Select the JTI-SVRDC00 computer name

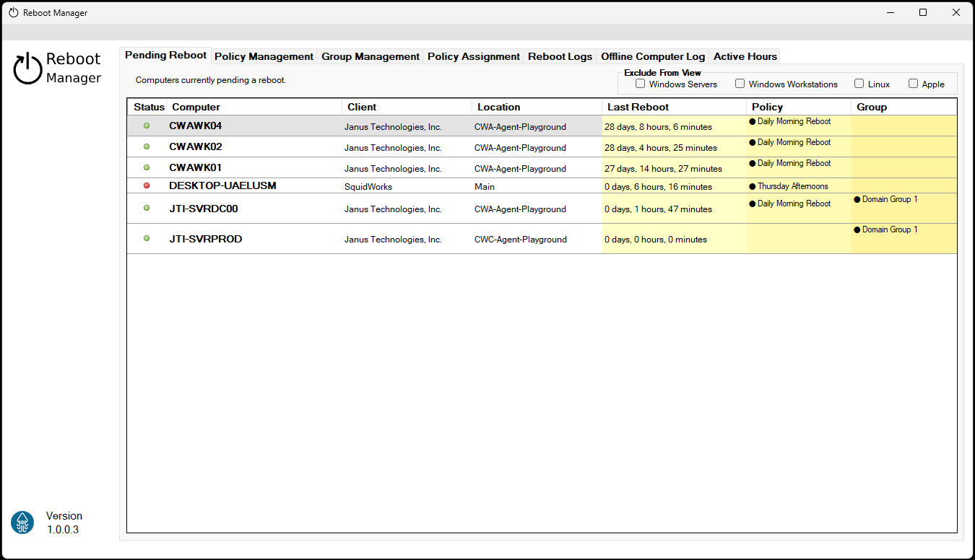click(x=204, y=209)
